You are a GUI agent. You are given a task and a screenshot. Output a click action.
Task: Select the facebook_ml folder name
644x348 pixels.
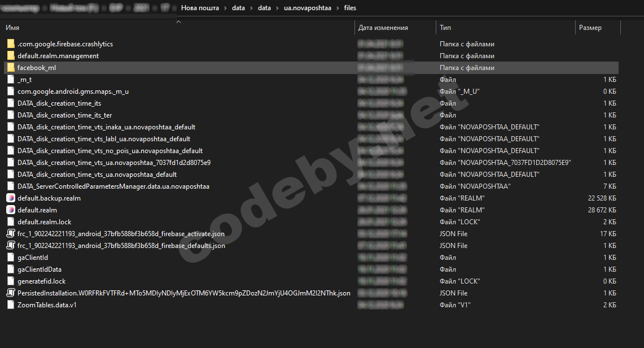(x=37, y=68)
